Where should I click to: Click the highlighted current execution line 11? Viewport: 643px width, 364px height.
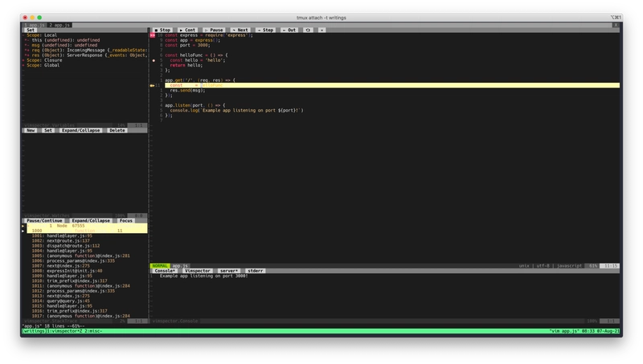tap(392, 85)
